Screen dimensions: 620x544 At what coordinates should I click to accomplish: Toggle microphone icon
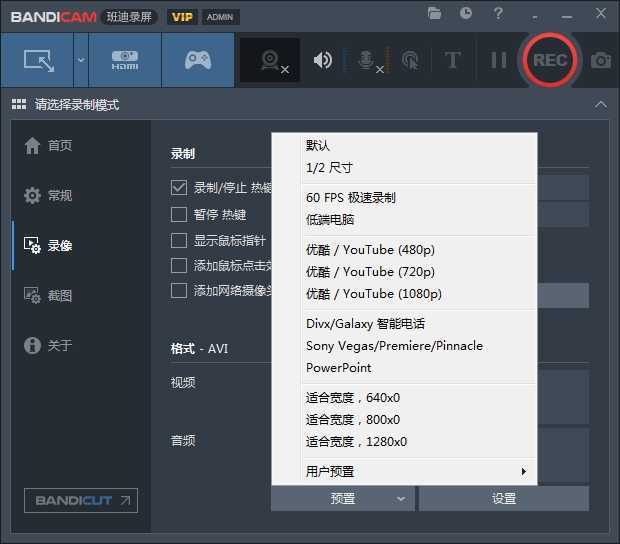(x=367, y=61)
